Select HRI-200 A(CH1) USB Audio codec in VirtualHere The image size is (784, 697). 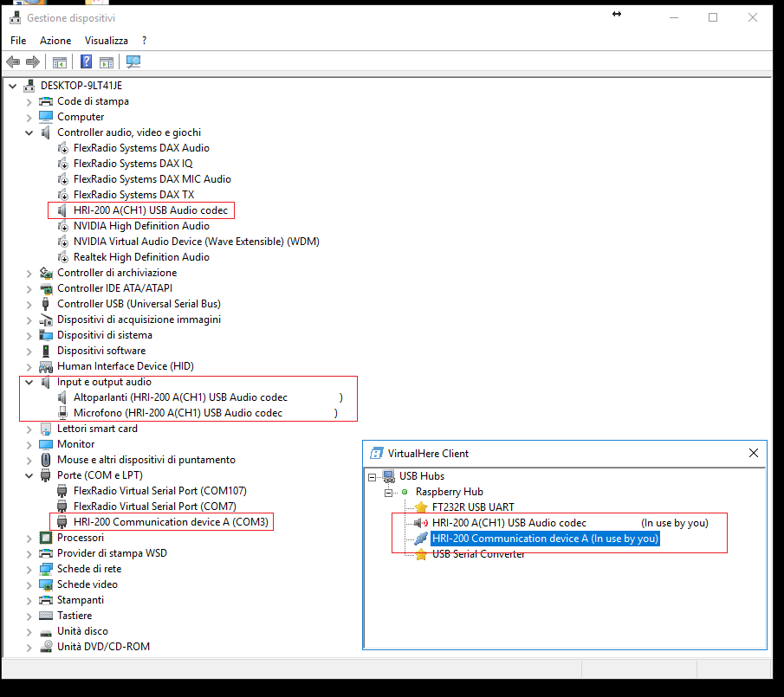tap(569, 523)
